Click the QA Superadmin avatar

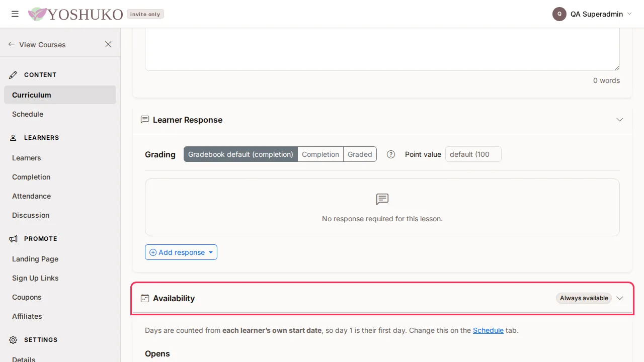pyautogui.click(x=559, y=14)
